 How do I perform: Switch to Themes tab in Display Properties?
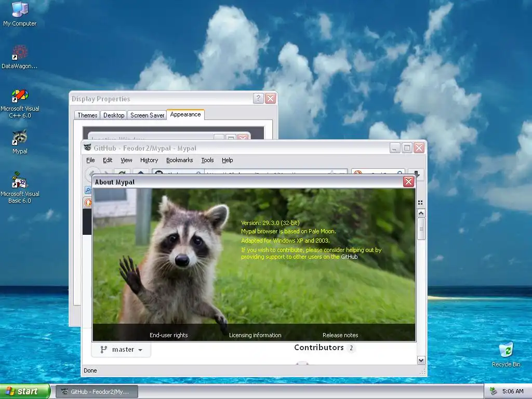[87, 115]
